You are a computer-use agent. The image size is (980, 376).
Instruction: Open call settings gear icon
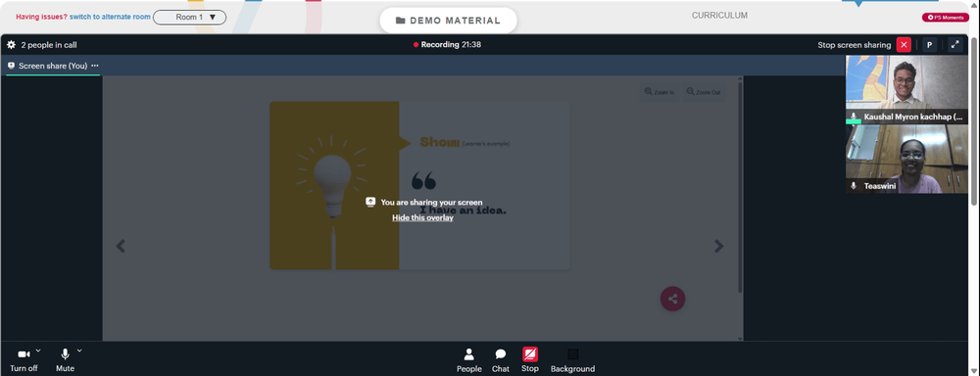pyautogui.click(x=11, y=45)
